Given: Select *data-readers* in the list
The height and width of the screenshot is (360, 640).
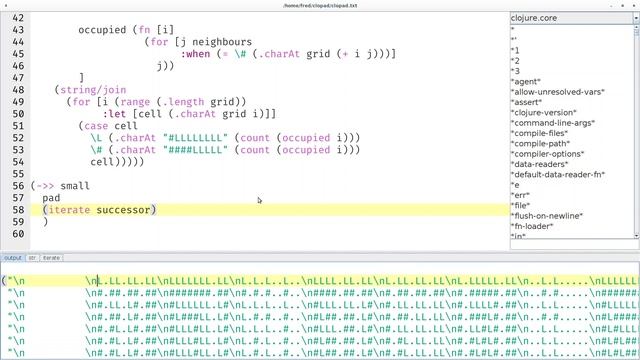Looking at the screenshot, I should (540, 164).
